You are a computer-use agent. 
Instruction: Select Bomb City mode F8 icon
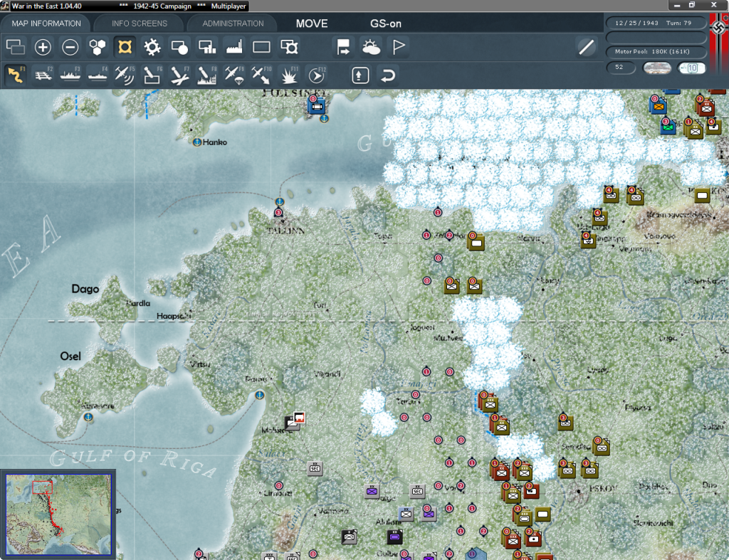(207, 75)
